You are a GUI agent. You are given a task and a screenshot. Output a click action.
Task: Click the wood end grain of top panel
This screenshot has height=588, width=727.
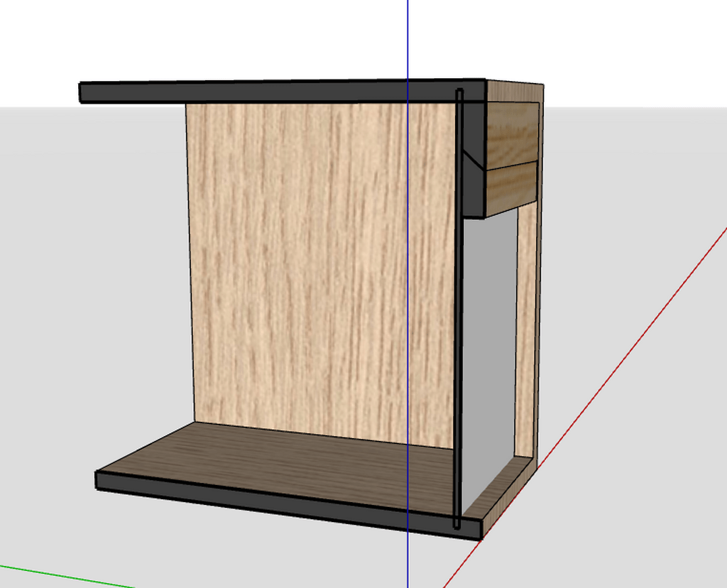click(515, 91)
